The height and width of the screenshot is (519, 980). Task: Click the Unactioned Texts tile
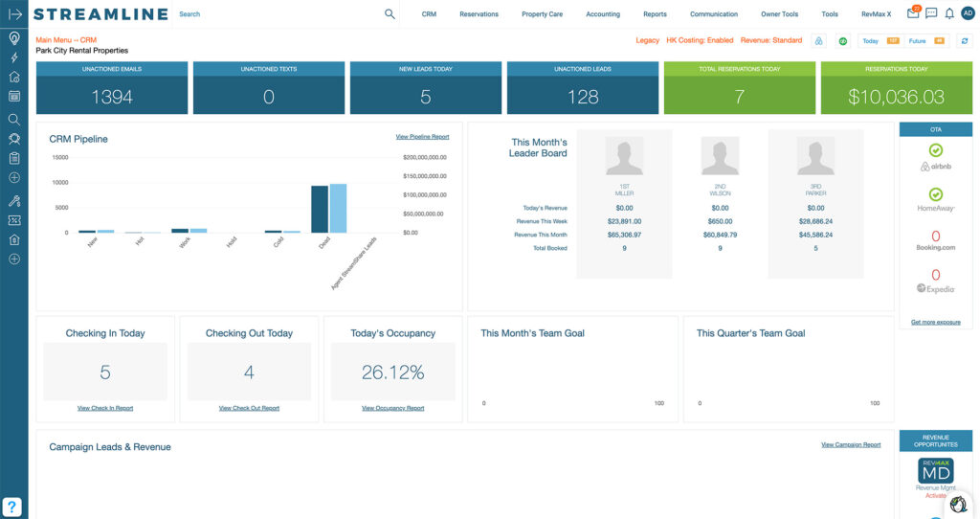[269, 87]
